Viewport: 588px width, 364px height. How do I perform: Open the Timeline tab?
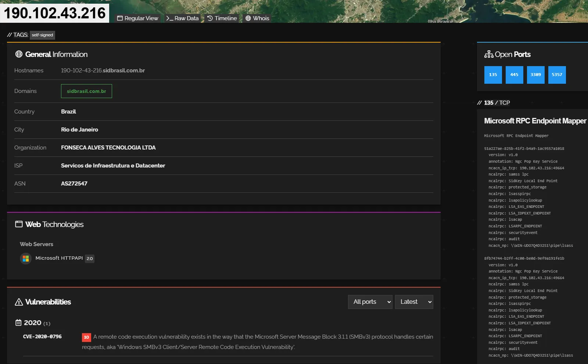(x=222, y=18)
